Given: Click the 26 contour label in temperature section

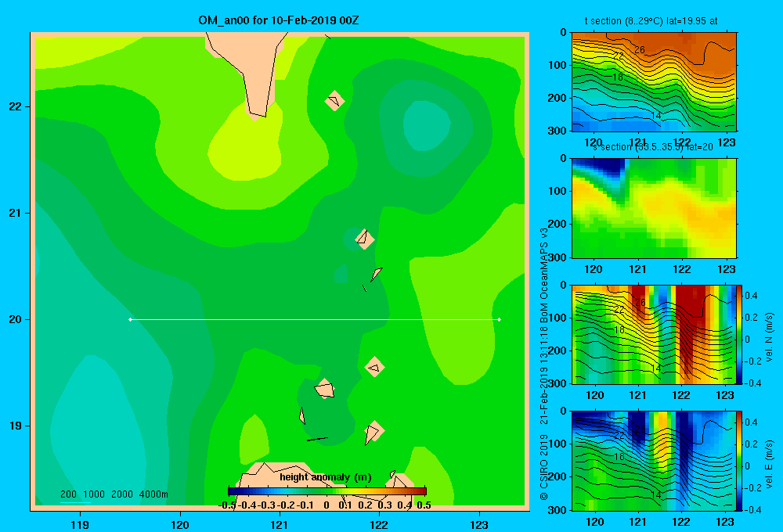Looking at the screenshot, I should (640, 50).
